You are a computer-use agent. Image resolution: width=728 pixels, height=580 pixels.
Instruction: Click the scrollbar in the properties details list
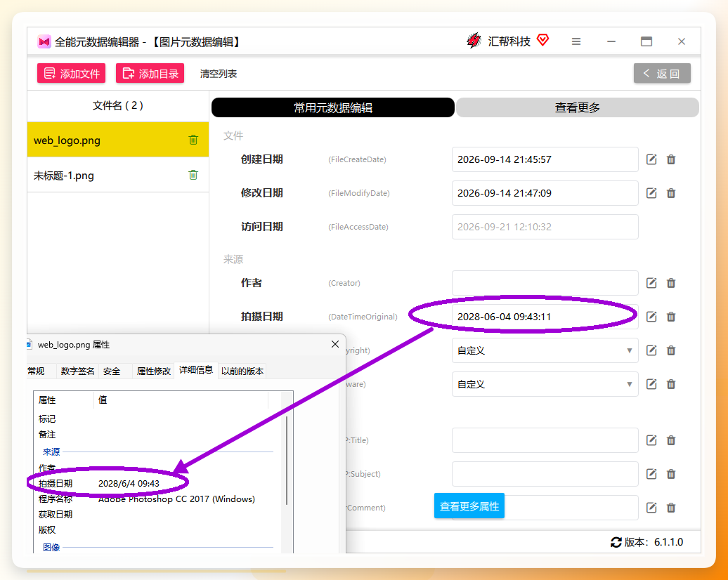(x=287, y=461)
